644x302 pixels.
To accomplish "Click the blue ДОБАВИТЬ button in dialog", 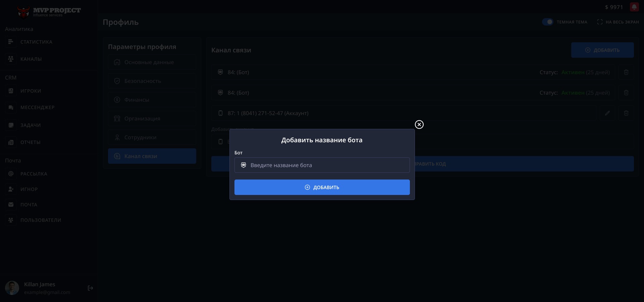I will pos(322,187).
